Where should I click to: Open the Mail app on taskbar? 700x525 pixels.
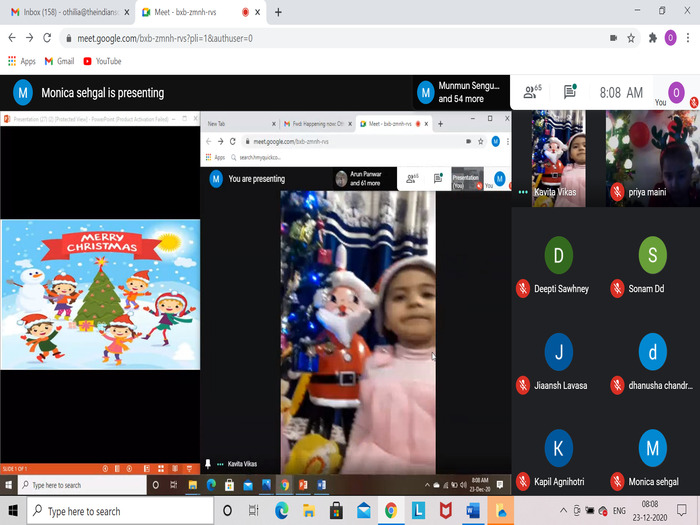tap(363, 511)
